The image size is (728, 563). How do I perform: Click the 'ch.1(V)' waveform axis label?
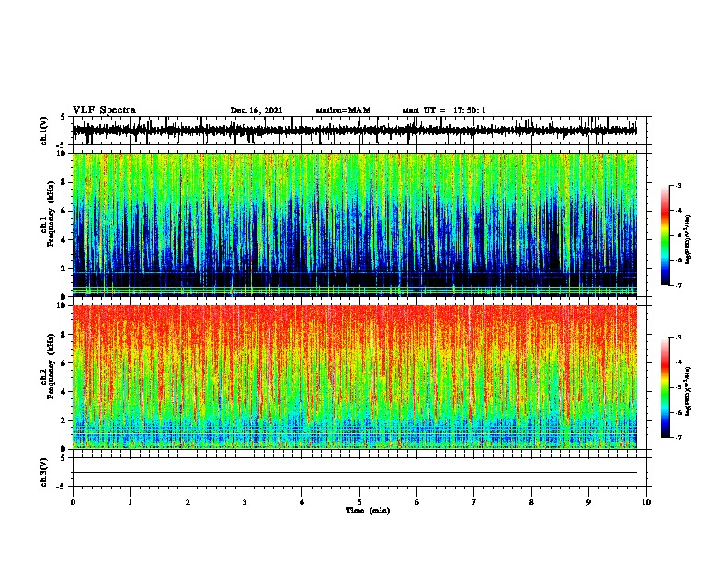(x=44, y=131)
